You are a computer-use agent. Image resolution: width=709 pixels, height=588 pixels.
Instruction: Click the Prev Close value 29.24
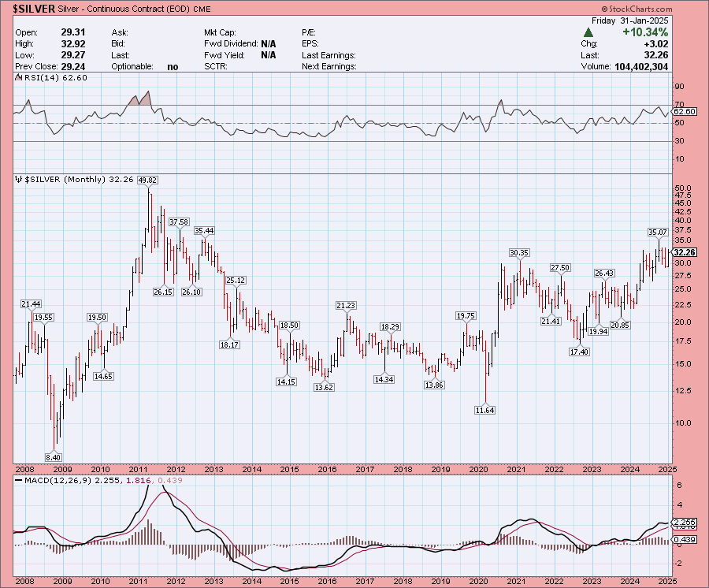click(x=73, y=66)
